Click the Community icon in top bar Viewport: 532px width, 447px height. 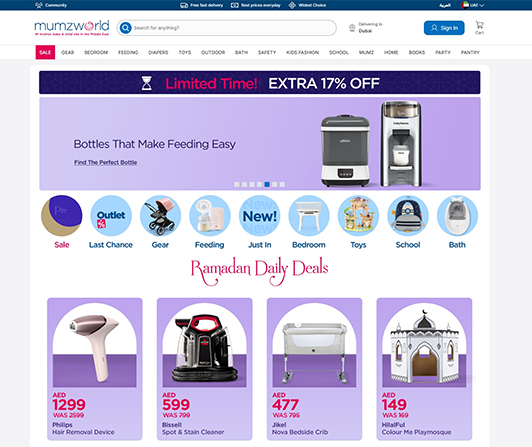point(39,5)
